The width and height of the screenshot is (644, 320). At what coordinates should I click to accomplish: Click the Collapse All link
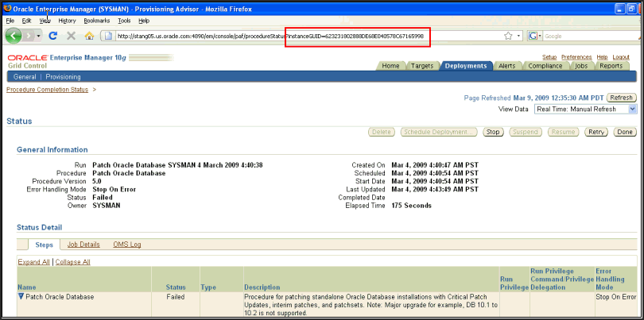pyautogui.click(x=72, y=262)
